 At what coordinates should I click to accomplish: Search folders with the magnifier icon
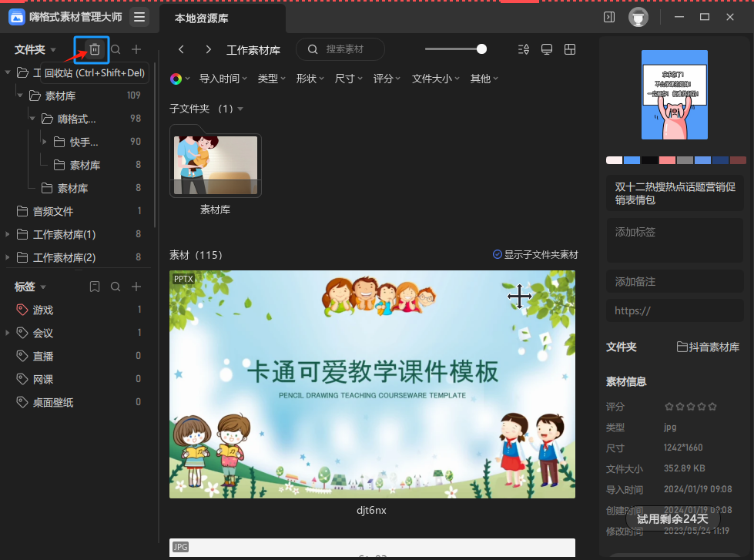click(116, 49)
